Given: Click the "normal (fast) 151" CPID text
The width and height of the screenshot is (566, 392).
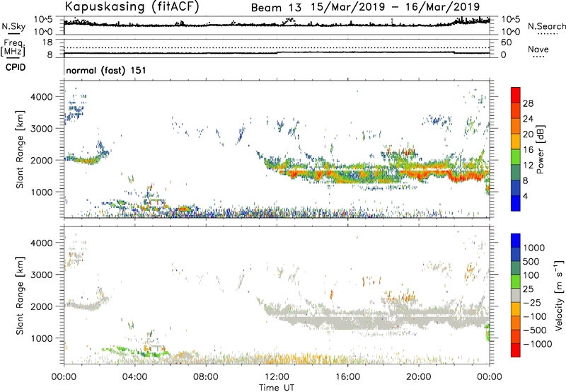Looking at the screenshot, I should [x=106, y=70].
